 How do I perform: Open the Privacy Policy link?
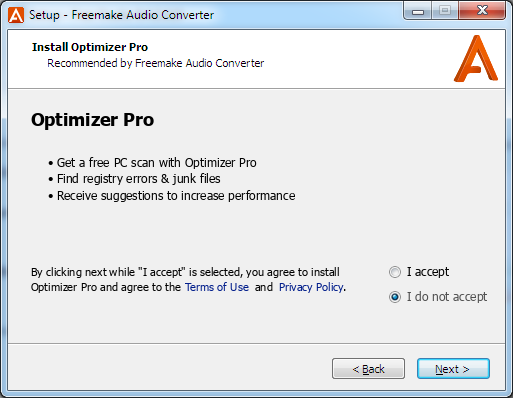[x=311, y=287]
